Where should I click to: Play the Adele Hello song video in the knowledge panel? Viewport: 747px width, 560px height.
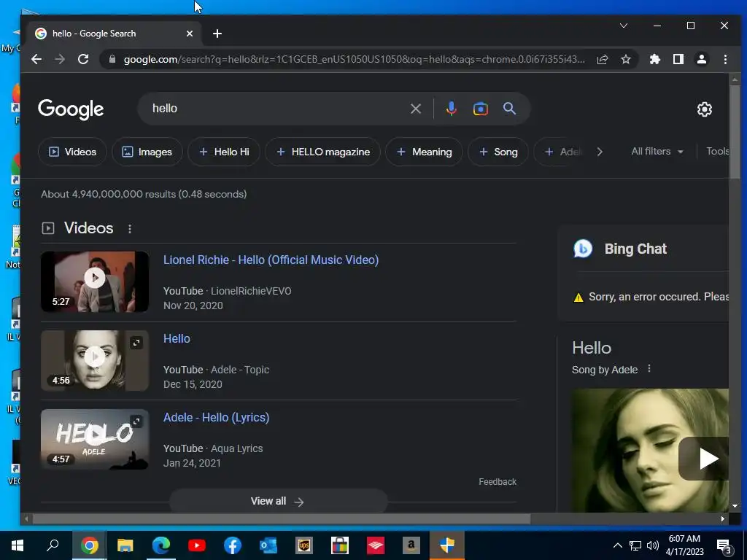[705, 459]
